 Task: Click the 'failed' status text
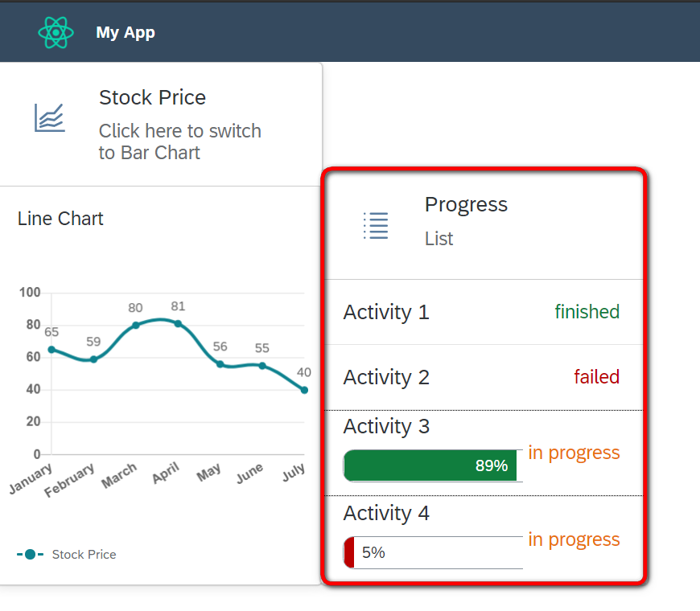pyautogui.click(x=596, y=377)
